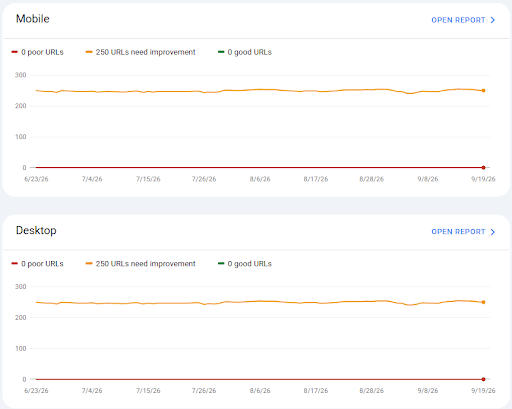Click the 9/19/26 date label on the Mobile chart

click(x=483, y=179)
